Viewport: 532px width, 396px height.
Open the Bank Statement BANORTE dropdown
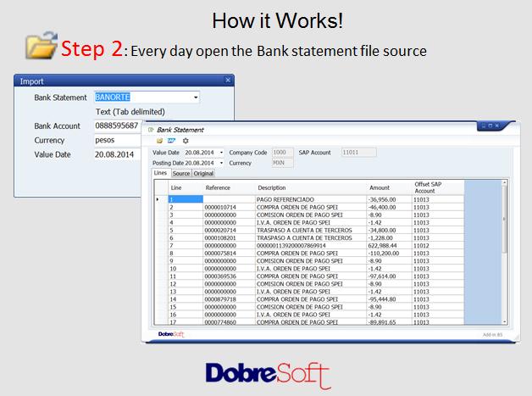click(x=196, y=98)
